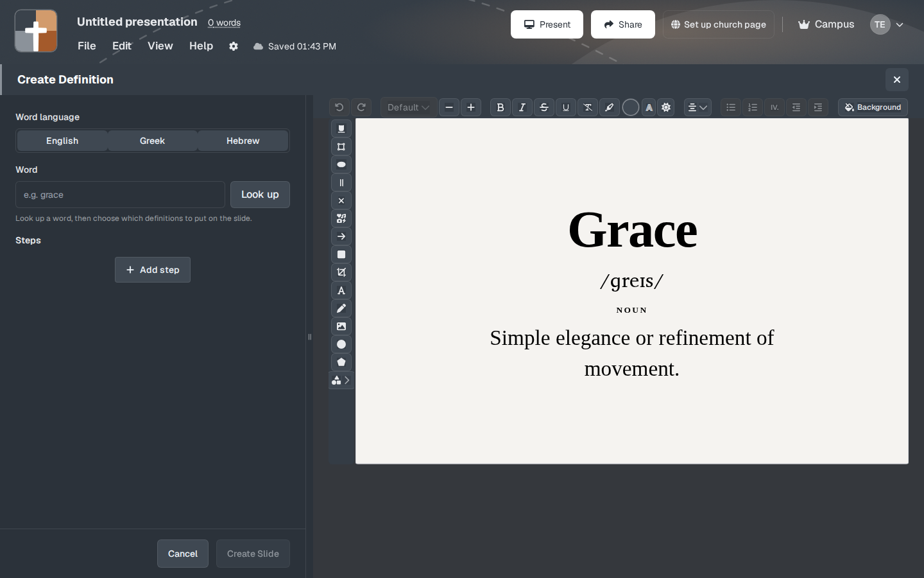Click Set up church page
The image size is (924, 578).
pyautogui.click(x=719, y=24)
